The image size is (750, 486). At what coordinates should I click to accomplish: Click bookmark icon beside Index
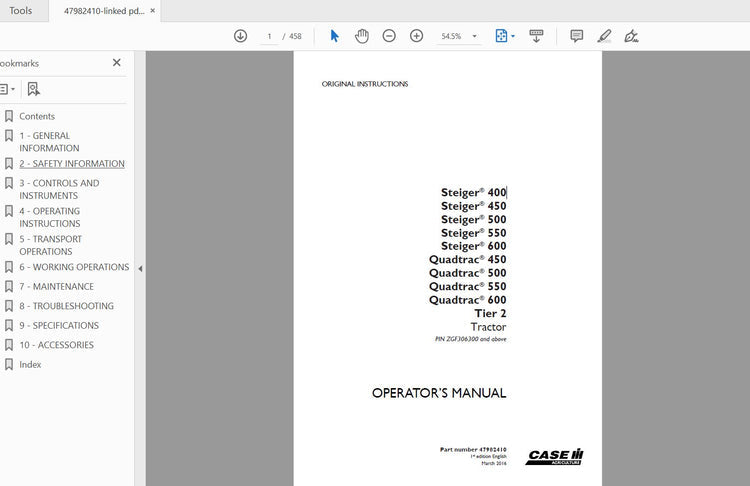tap(9, 364)
